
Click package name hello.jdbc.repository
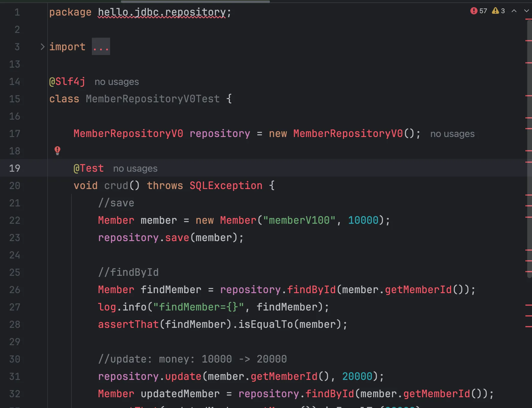pos(162,12)
